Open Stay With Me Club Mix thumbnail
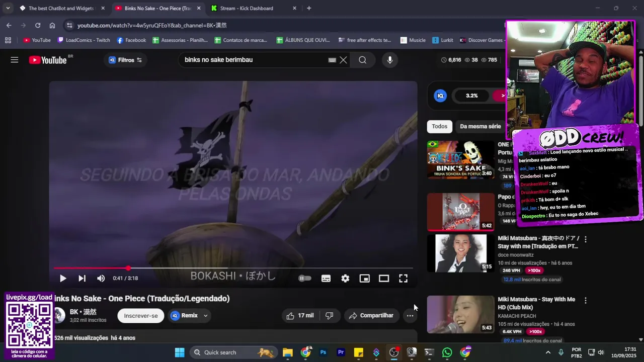The height and width of the screenshot is (362, 644). 461,315
